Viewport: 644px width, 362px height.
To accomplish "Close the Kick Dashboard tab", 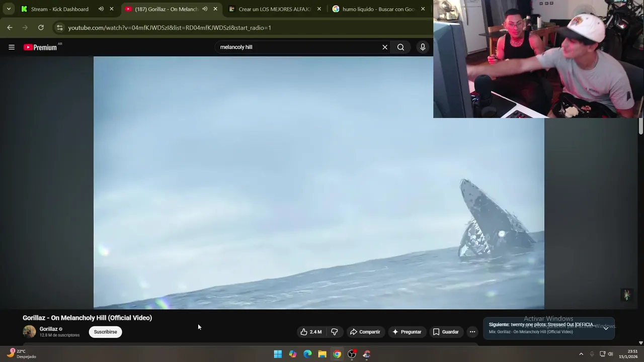I will [x=112, y=9].
